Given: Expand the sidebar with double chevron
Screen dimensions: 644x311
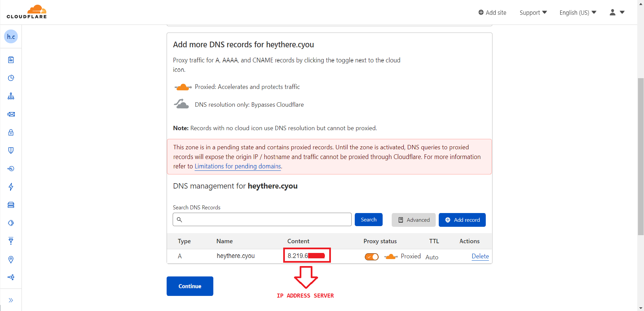Looking at the screenshot, I should (x=11, y=300).
